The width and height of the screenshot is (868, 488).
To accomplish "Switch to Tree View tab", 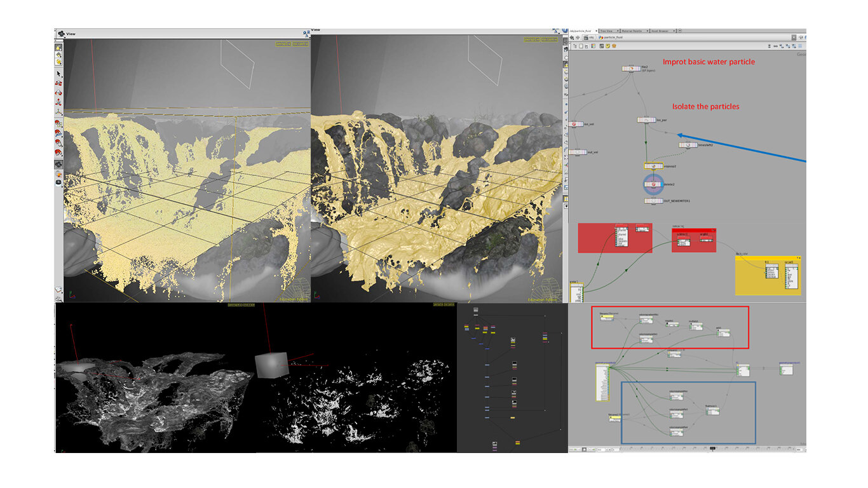I will click(609, 30).
